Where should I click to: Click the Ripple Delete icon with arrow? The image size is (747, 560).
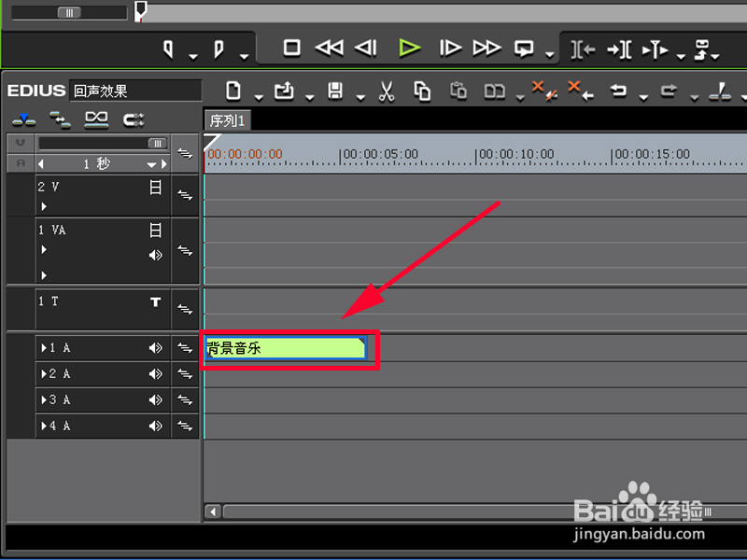[581, 91]
